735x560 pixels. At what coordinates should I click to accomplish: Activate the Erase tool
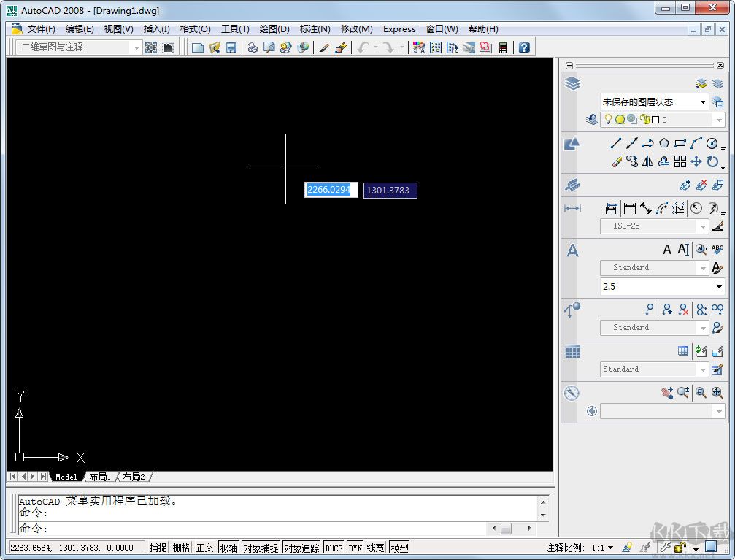(616, 161)
